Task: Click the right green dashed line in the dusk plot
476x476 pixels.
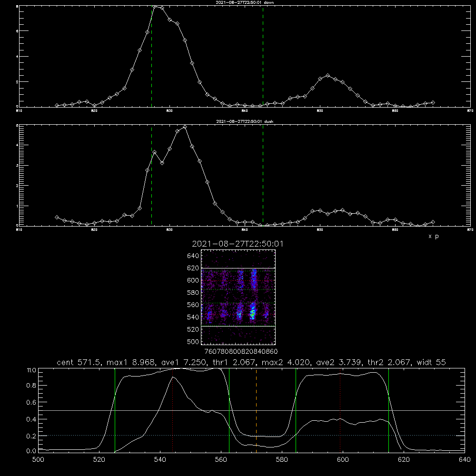Action: [x=263, y=175]
